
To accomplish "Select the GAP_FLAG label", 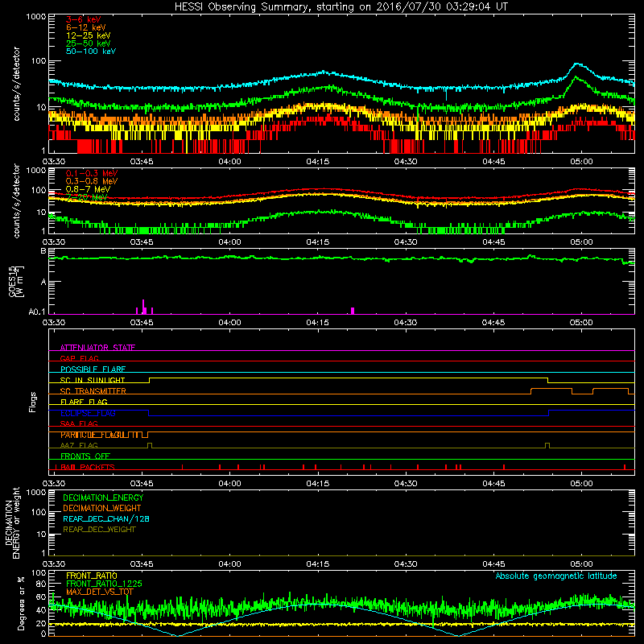I will click(79, 358).
